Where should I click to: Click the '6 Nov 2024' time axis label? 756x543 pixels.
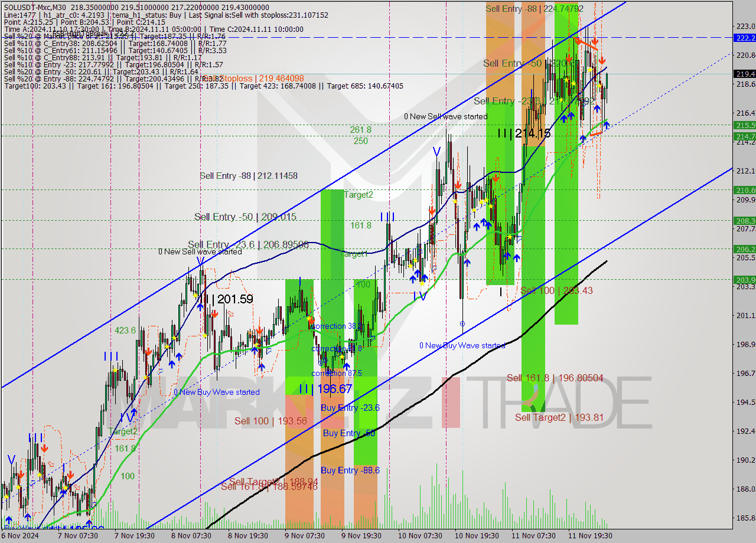[x=20, y=536]
